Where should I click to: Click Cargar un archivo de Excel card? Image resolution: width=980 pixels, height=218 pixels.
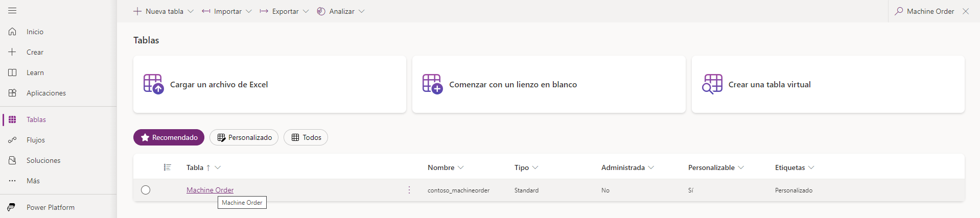(x=270, y=84)
